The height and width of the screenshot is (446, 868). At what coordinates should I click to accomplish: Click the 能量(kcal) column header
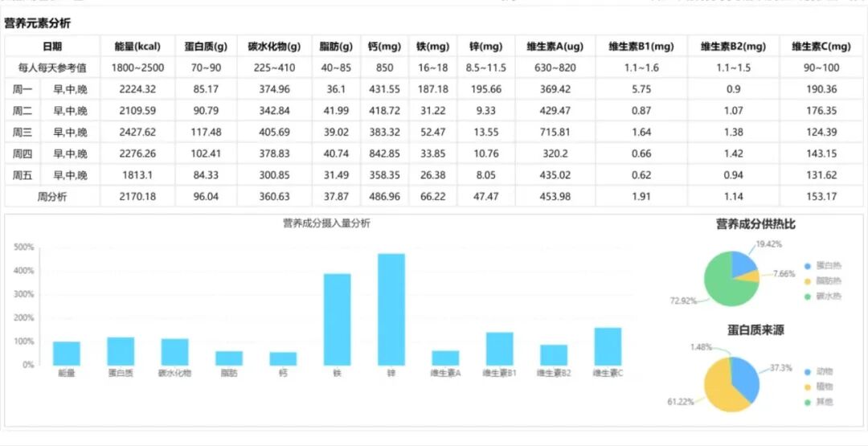[x=138, y=47]
